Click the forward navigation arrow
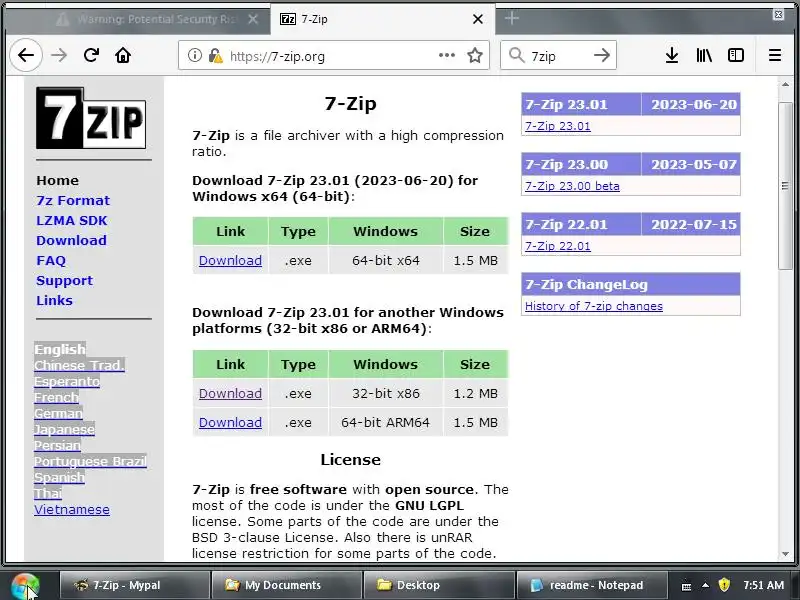 click(x=59, y=55)
